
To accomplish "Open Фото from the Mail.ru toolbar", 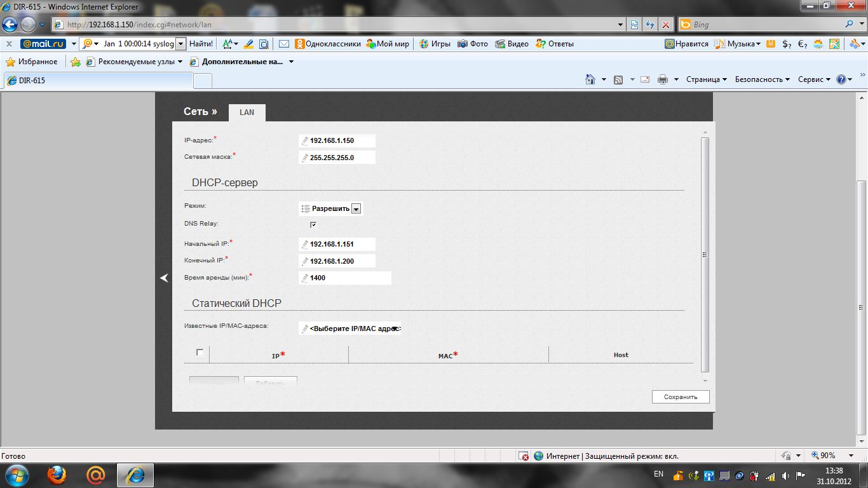I will pyautogui.click(x=473, y=44).
